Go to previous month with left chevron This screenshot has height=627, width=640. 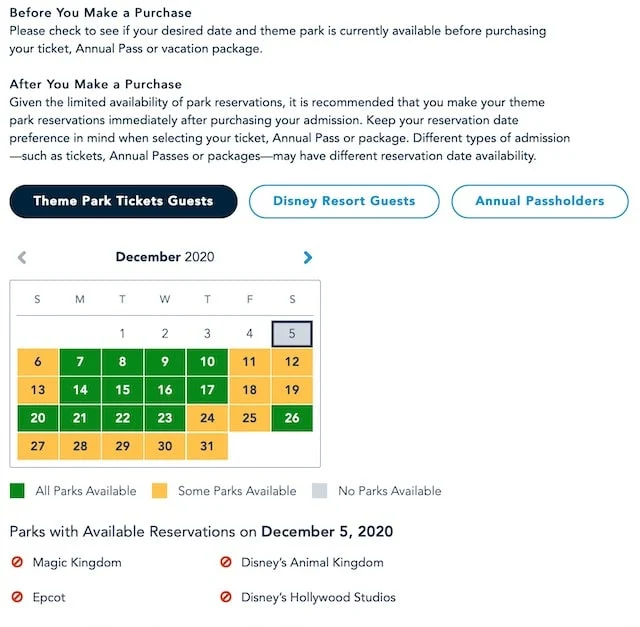(x=22, y=257)
